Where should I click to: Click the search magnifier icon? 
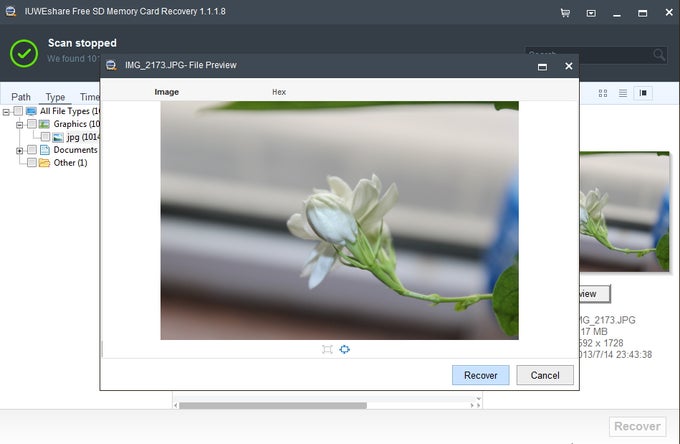click(659, 55)
